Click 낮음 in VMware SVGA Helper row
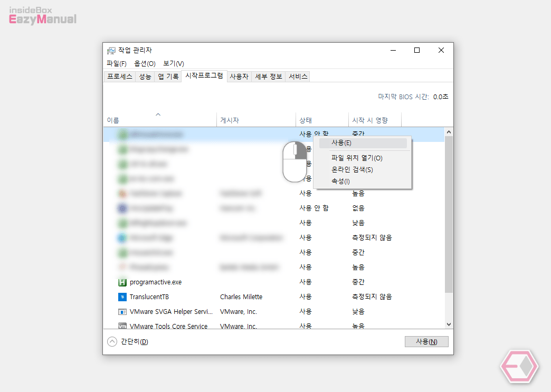Screen dimensions: 551x392 (x=358, y=312)
